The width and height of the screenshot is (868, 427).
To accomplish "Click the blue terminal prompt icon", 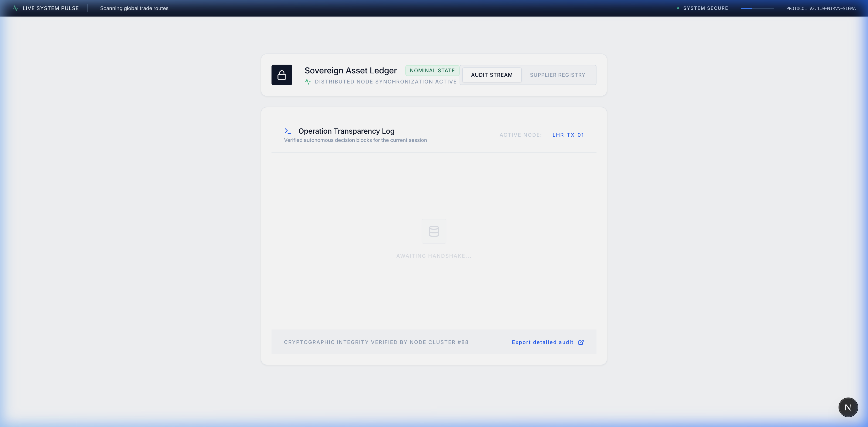I will pyautogui.click(x=288, y=131).
